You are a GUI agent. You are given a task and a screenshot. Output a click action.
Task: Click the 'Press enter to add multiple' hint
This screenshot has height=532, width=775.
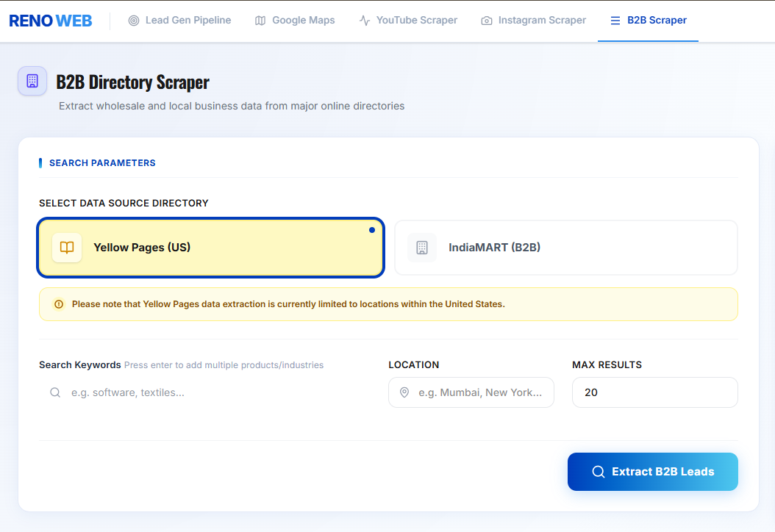(224, 365)
